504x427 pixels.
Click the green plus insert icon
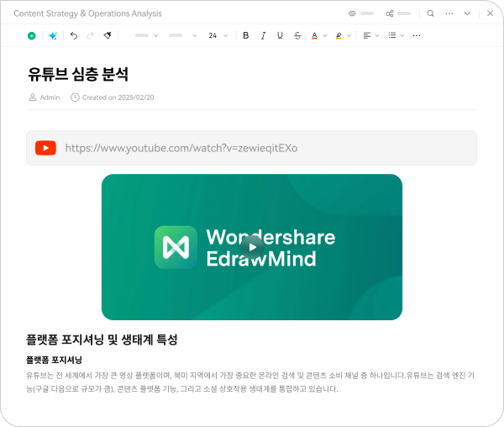point(32,35)
